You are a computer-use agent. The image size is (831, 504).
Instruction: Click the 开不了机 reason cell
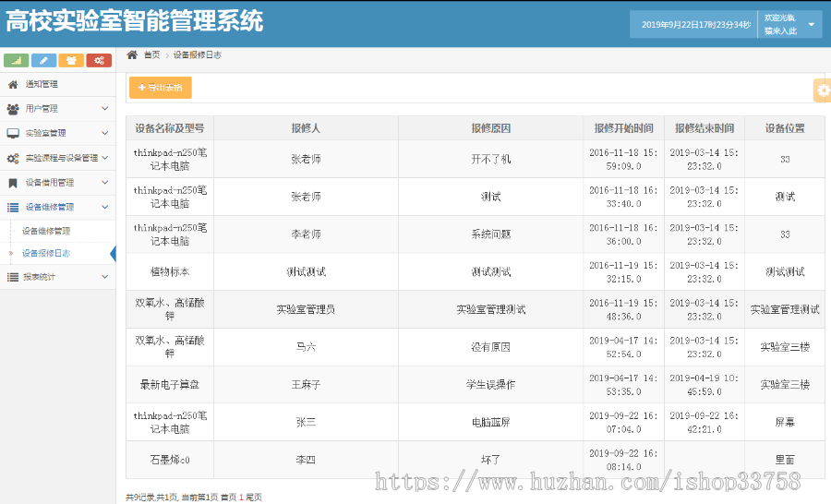491,159
